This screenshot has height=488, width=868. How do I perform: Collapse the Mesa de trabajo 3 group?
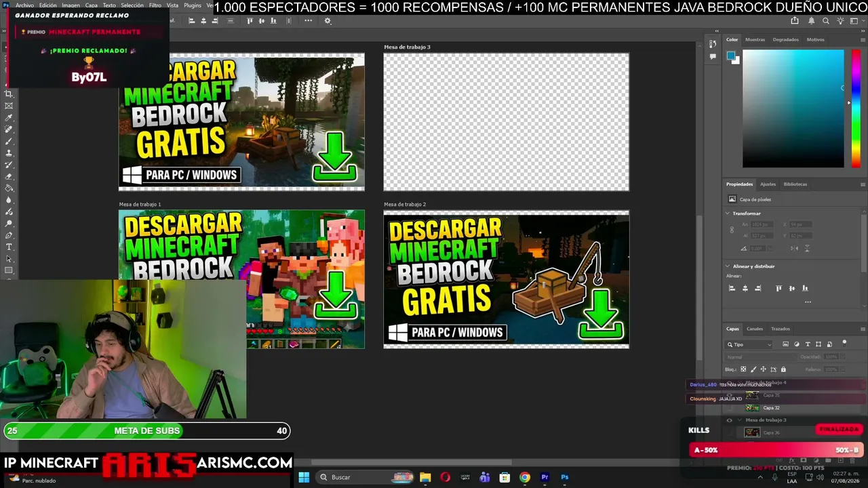740,420
